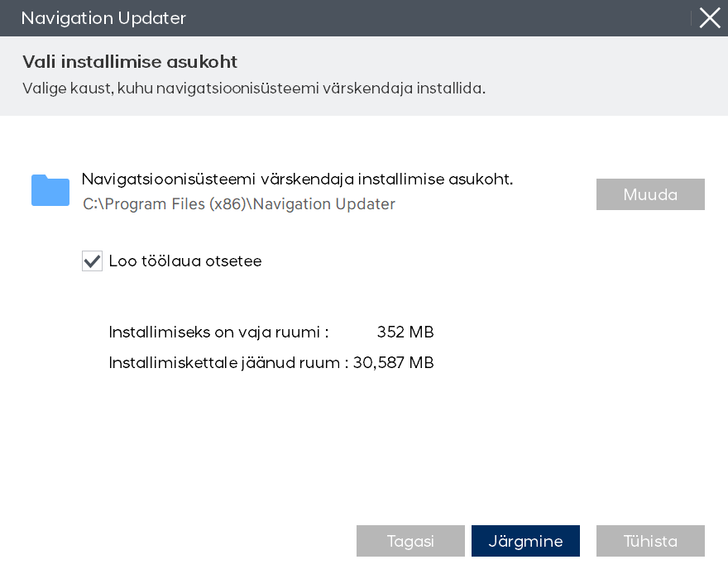Click the Valige kaust instruction subtitle

(253, 88)
